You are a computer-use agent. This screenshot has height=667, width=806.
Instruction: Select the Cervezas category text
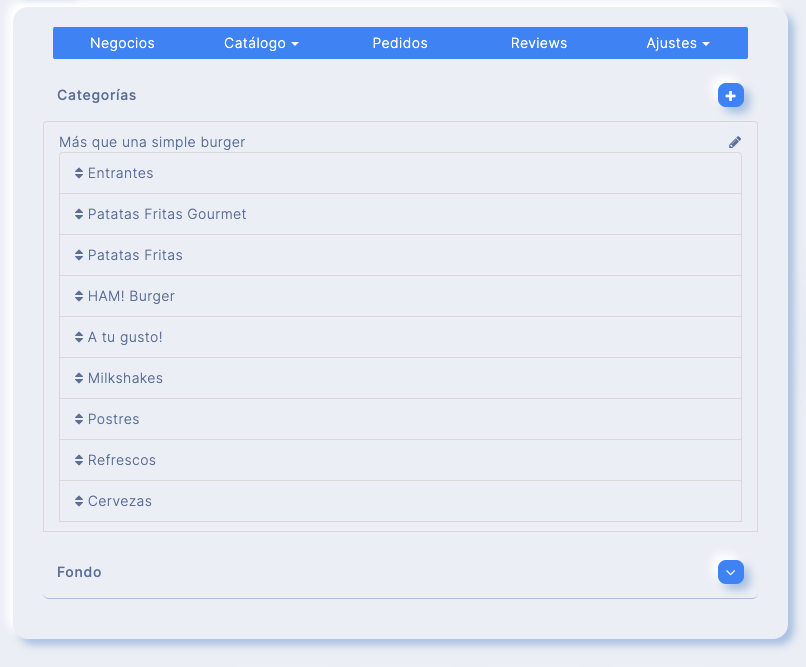point(120,501)
